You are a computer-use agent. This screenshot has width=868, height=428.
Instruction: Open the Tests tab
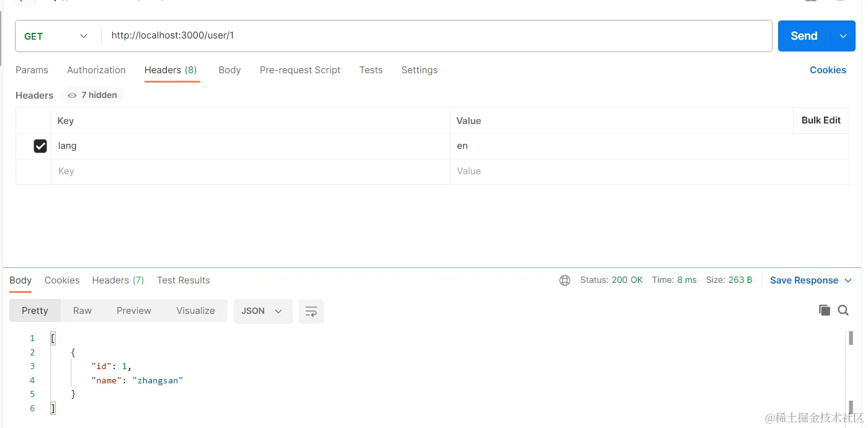tap(371, 70)
